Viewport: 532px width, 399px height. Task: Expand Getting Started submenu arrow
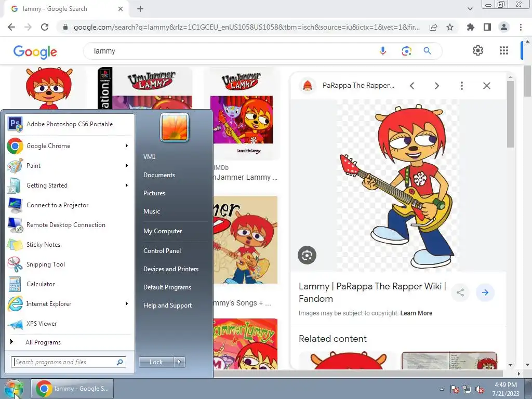click(127, 185)
